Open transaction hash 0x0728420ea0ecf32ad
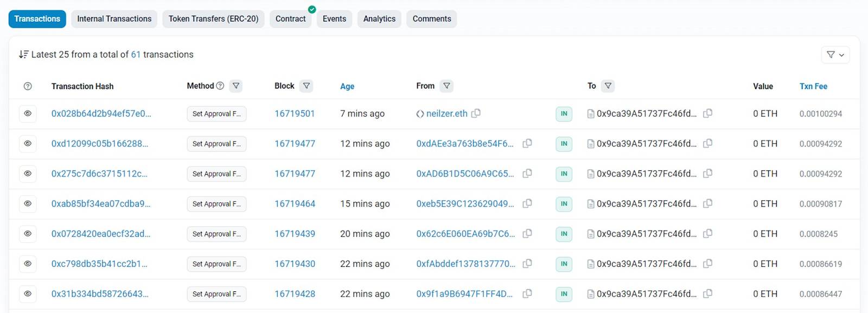868x313 pixels. (x=101, y=234)
